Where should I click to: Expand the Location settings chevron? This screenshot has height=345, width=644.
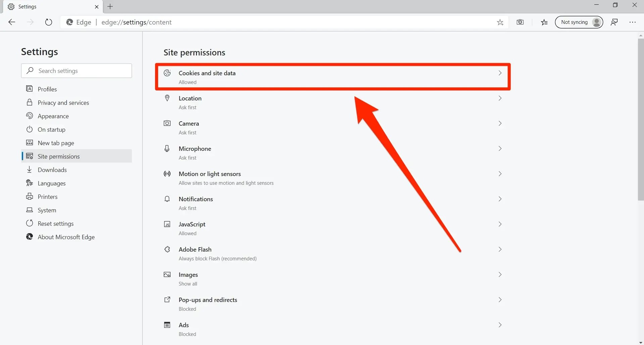pyautogui.click(x=500, y=98)
